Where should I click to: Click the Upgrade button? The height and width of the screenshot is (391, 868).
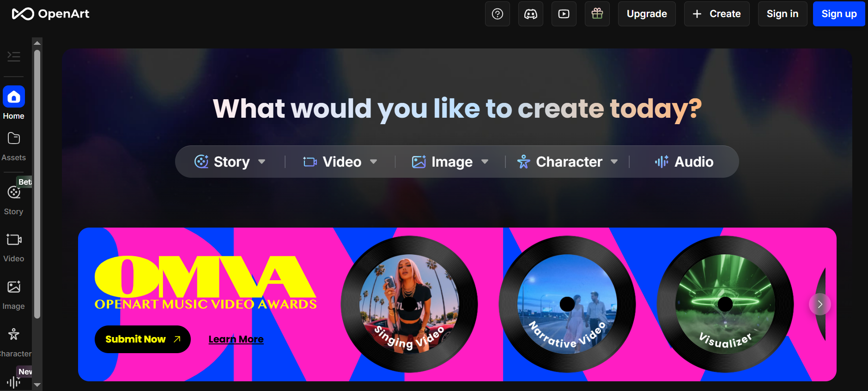coord(646,14)
